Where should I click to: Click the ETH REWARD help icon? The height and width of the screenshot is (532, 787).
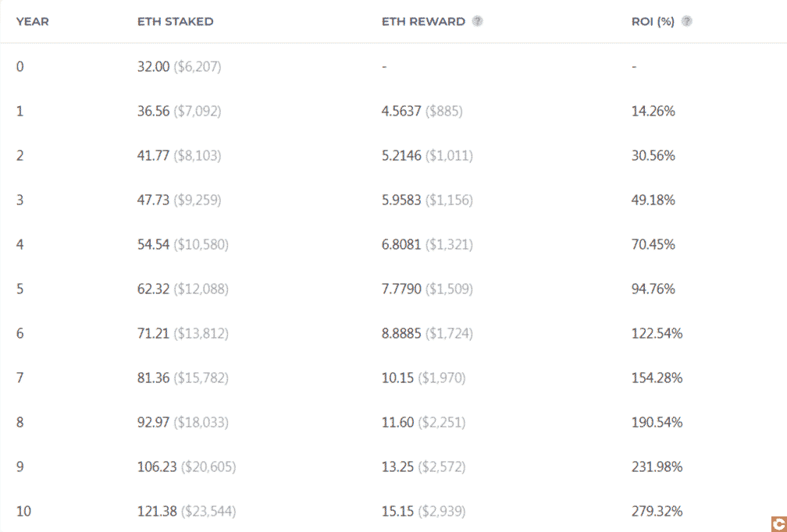tap(478, 21)
